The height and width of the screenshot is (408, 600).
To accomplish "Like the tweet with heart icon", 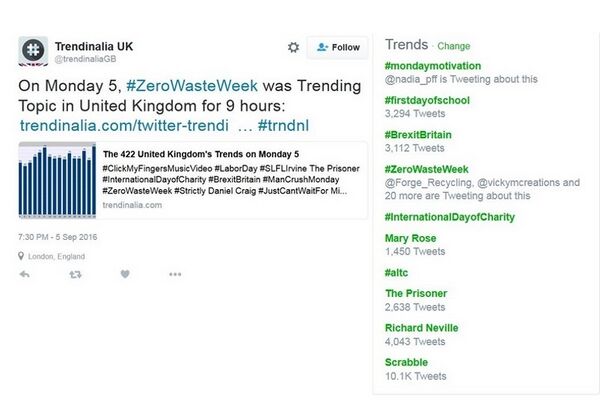I will click(125, 274).
